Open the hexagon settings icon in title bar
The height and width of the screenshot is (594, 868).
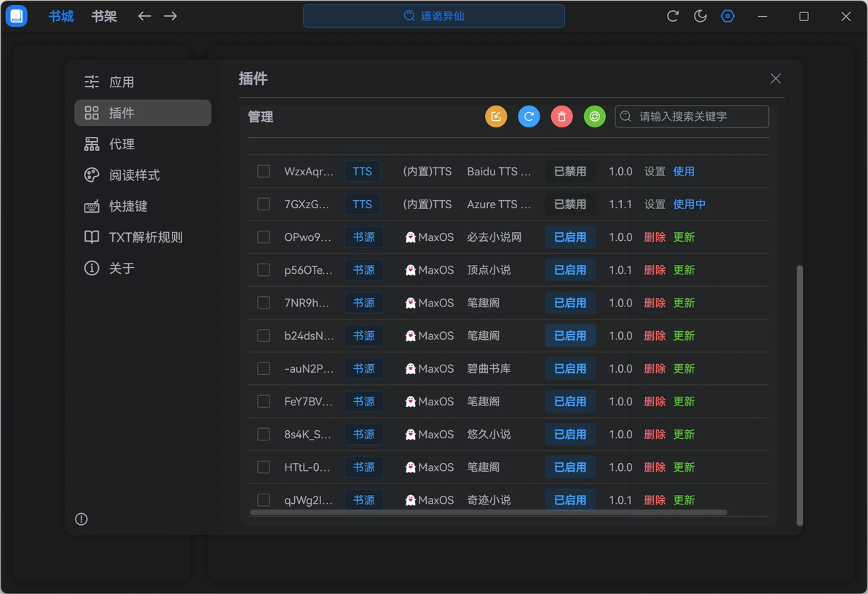pyautogui.click(x=727, y=16)
